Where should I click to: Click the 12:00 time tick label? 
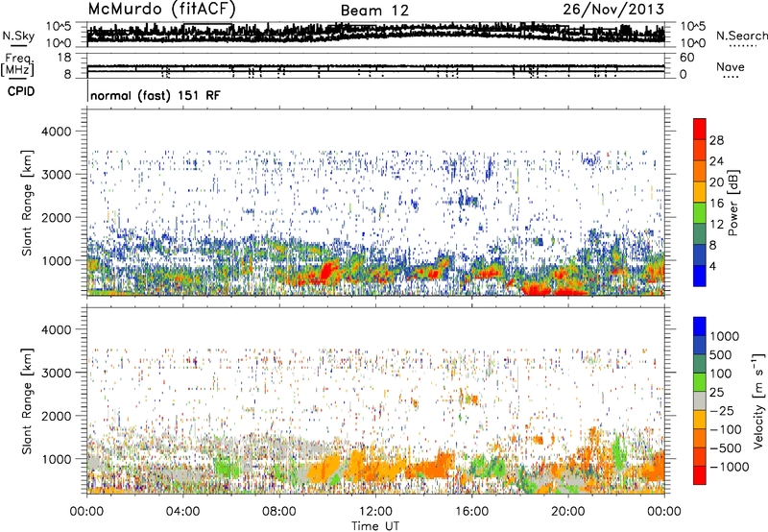point(375,512)
